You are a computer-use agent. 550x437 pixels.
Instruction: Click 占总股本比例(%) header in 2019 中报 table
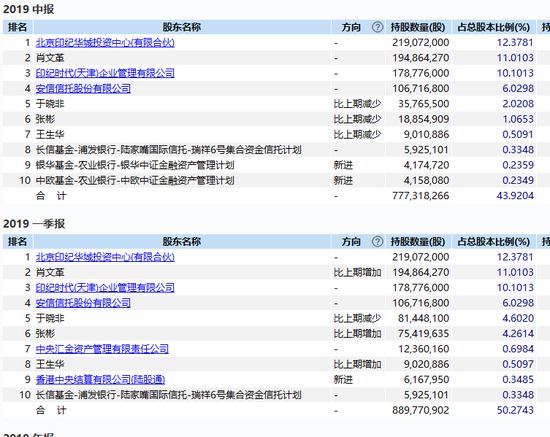coord(494,27)
